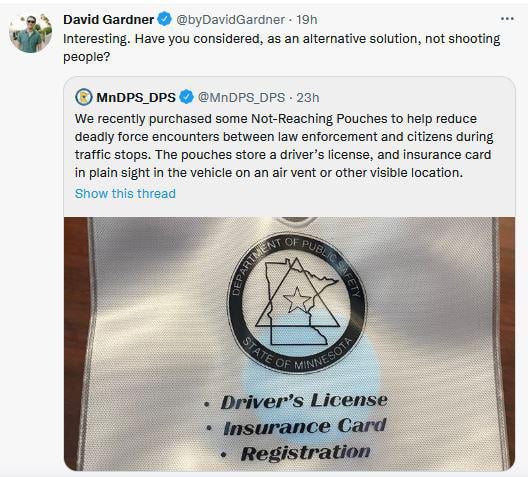
Task: Click Registration text on the pouch
Action: tap(305, 453)
